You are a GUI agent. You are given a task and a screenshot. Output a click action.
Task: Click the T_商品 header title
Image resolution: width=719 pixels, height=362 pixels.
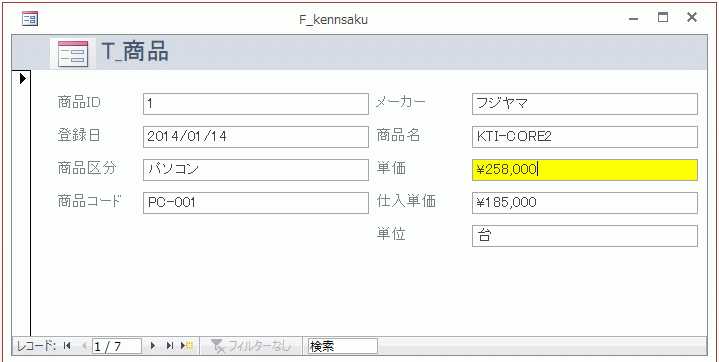pyautogui.click(x=134, y=51)
